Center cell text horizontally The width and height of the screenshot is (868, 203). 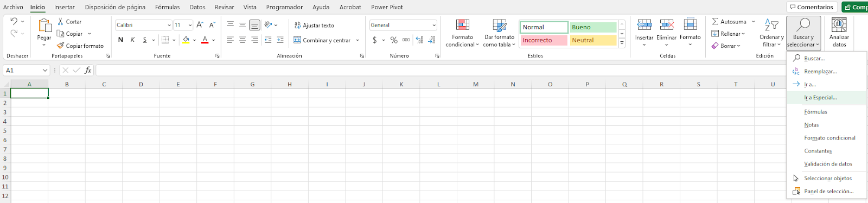point(242,40)
